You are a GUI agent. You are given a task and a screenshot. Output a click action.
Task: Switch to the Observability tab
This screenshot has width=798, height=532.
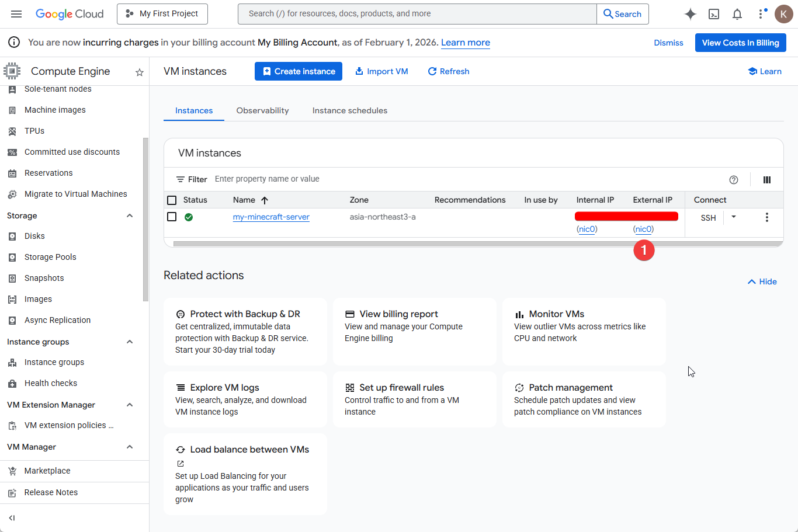(x=262, y=110)
